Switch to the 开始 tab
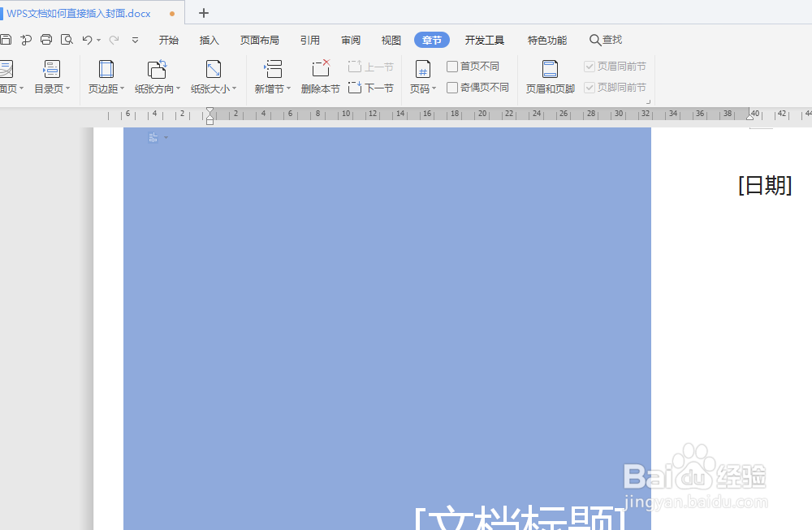This screenshot has height=530, width=812. pyautogui.click(x=169, y=40)
